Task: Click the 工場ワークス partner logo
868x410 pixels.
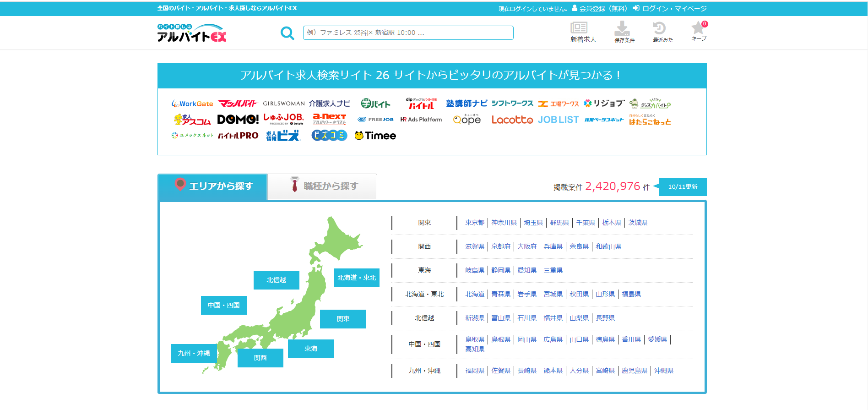Action: (559, 104)
